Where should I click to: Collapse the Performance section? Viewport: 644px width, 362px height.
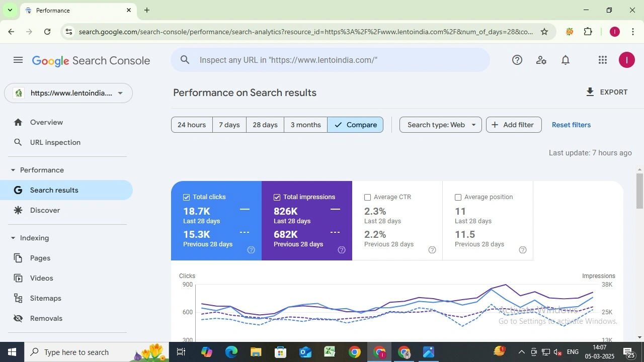point(13,170)
